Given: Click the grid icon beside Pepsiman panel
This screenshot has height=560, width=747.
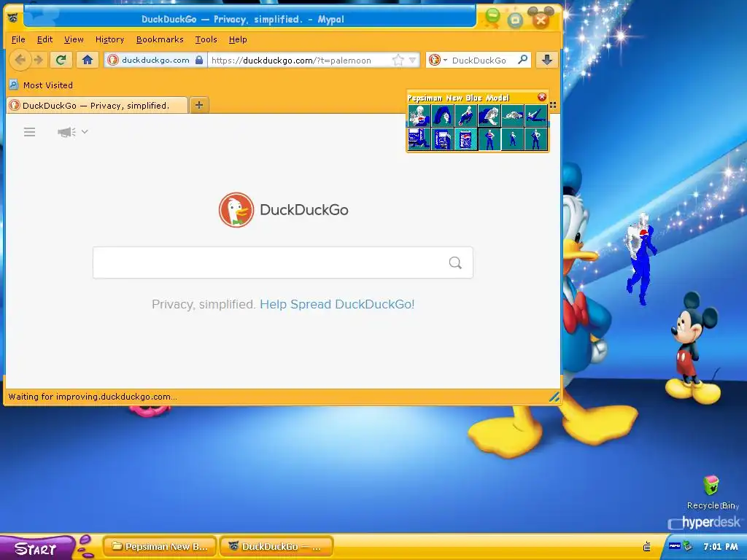Looking at the screenshot, I should click(x=553, y=105).
